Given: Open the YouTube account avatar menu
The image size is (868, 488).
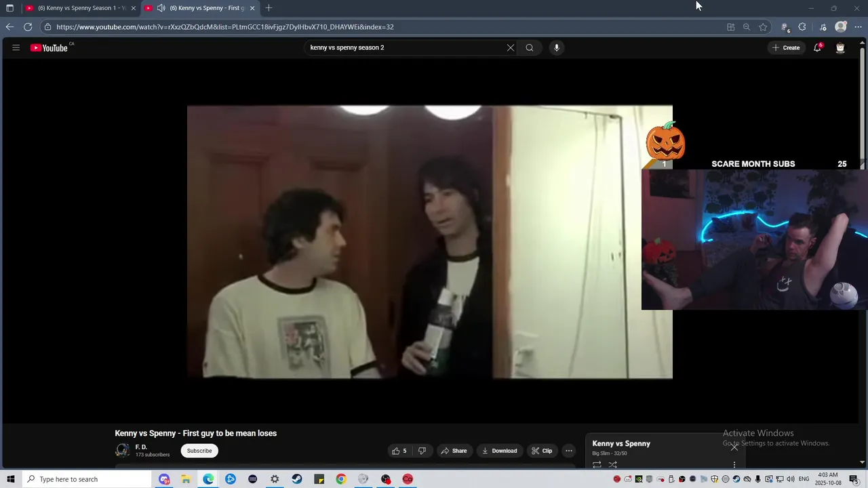Looking at the screenshot, I should [840, 47].
